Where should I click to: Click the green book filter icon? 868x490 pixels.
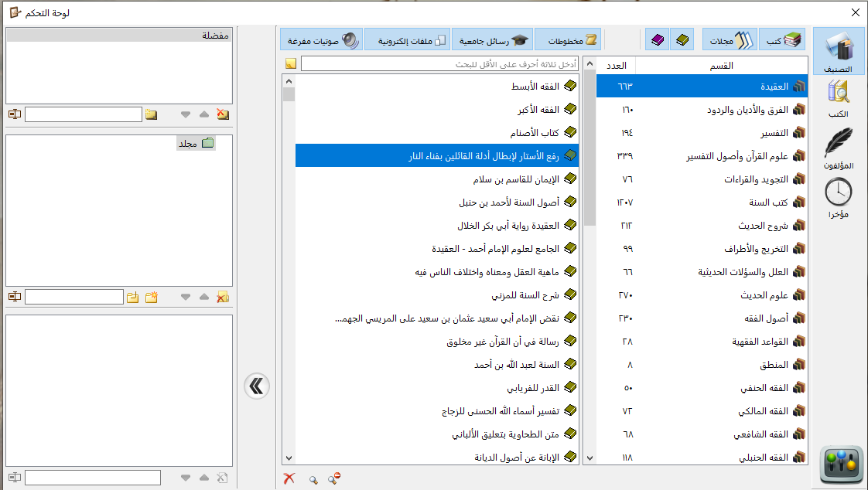(x=682, y=39)
